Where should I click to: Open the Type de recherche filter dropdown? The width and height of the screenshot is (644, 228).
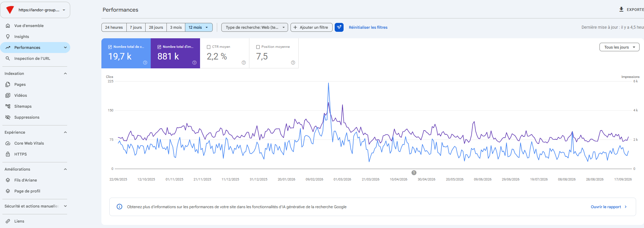point(255,27)
